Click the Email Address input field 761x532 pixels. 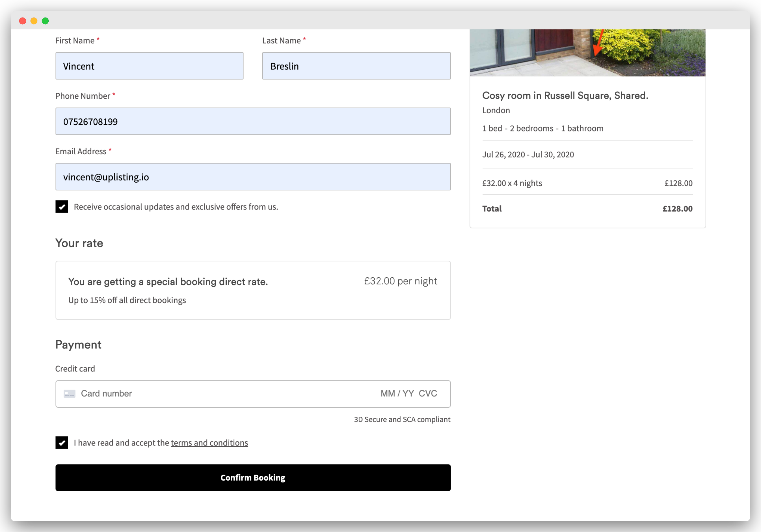click(x=252, y=177)
